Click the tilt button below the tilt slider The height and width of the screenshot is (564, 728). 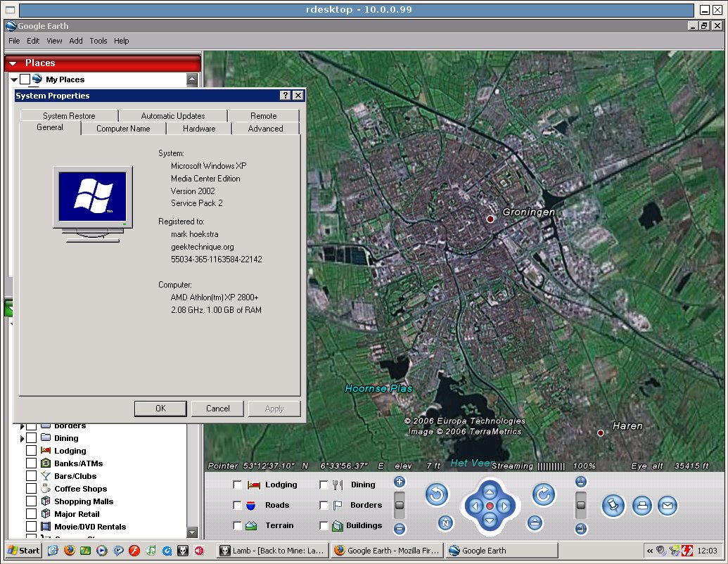click(581, 528)
